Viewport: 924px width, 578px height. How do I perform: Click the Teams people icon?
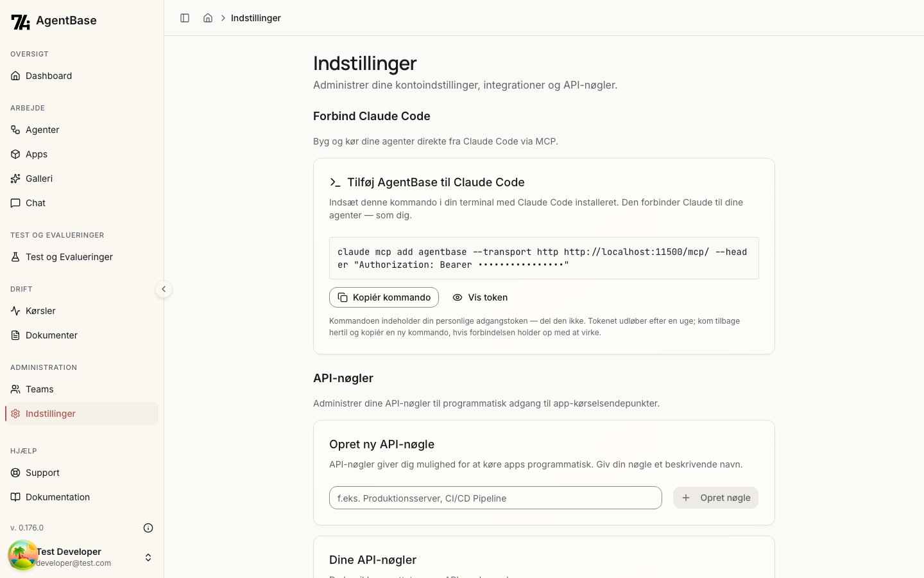tap(15, 389)
